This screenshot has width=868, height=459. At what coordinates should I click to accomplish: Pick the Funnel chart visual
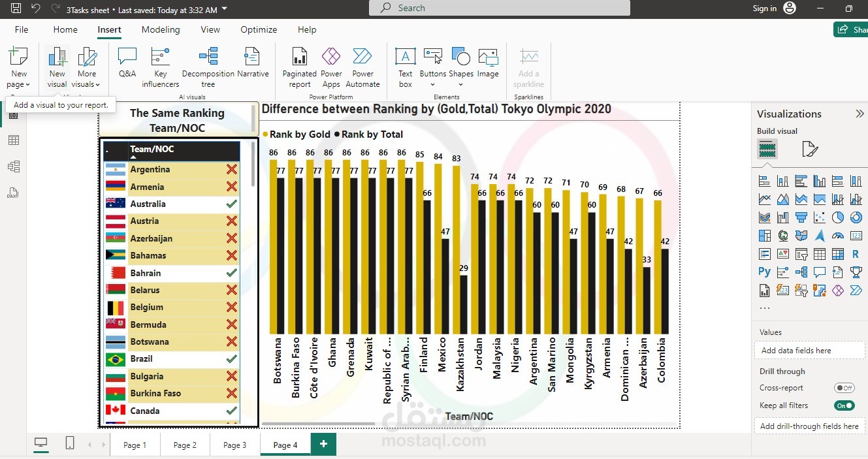(x=801, y=217)
